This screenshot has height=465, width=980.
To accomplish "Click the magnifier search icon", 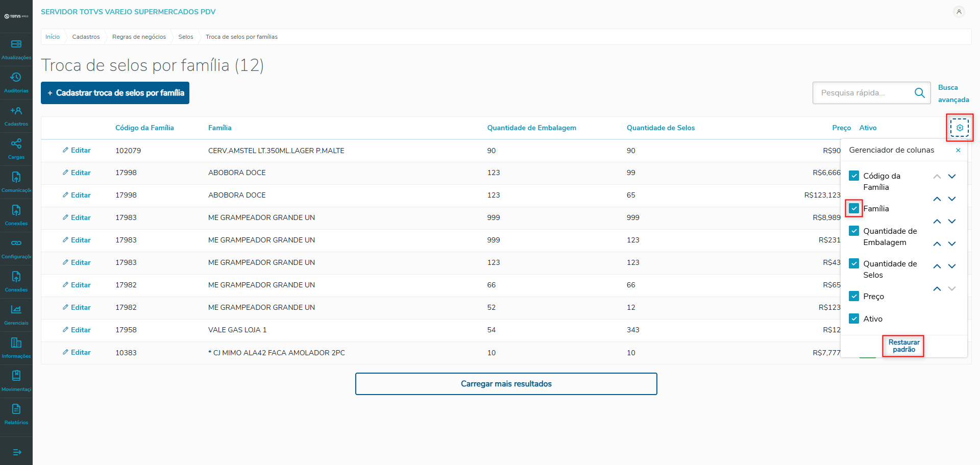I will 920,93.
